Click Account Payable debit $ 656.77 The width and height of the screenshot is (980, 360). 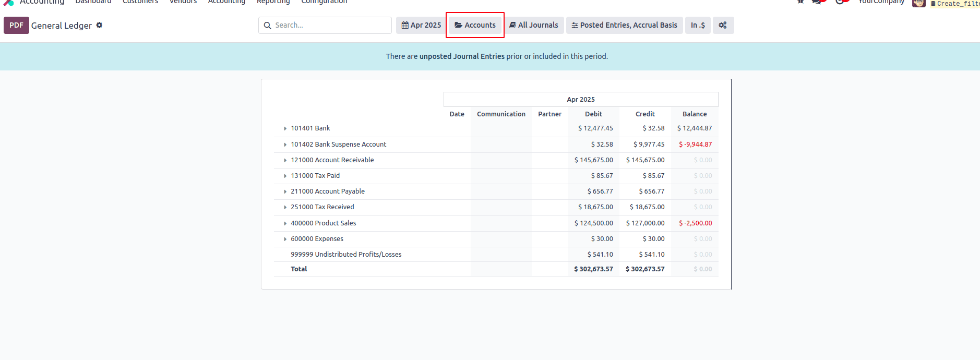[x=600, y=191]
